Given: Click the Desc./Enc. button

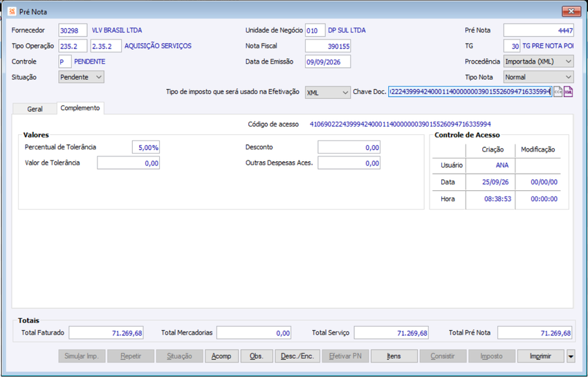Looking at the screenshot, I should point(297,356).
